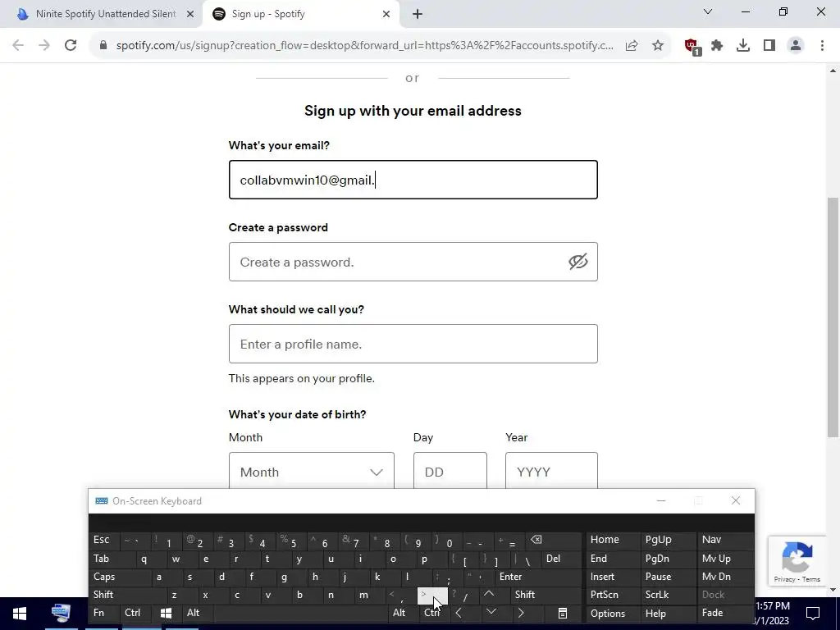Click the Nav key on On-Screen Keyboard
The image size is (840, 630).
coord(725,540)
